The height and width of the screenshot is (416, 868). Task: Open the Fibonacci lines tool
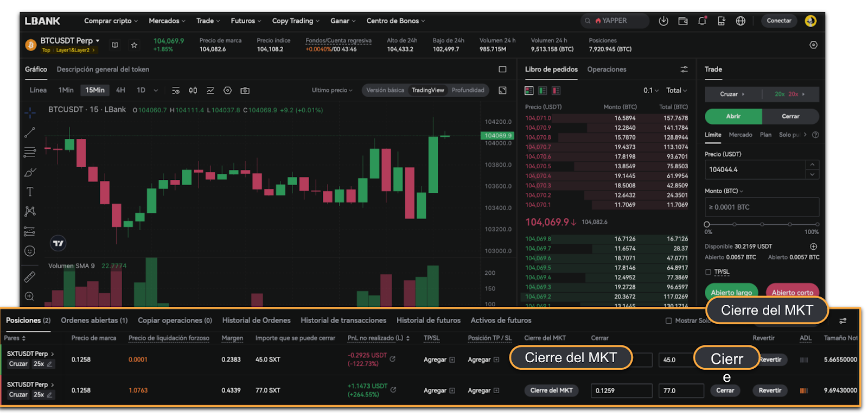click(x=30, y=152)
